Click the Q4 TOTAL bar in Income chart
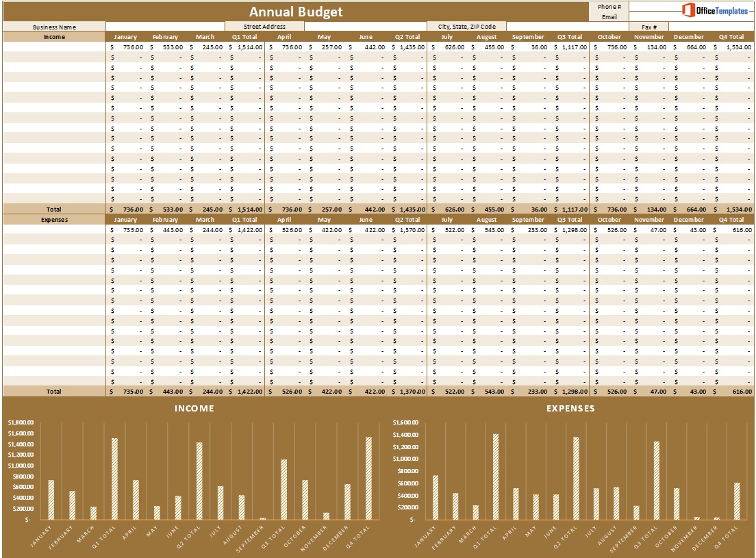The width and height of the screenshot is (756, 558). point(369,479)
